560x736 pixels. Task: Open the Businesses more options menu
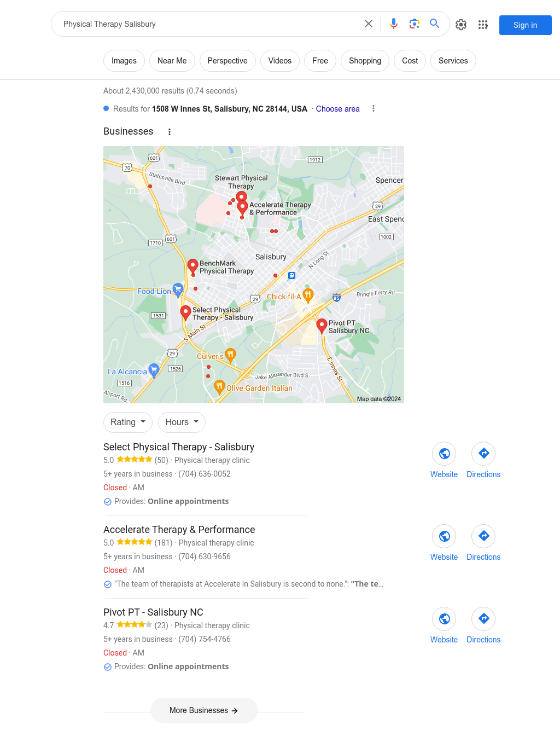coord(170,132)
